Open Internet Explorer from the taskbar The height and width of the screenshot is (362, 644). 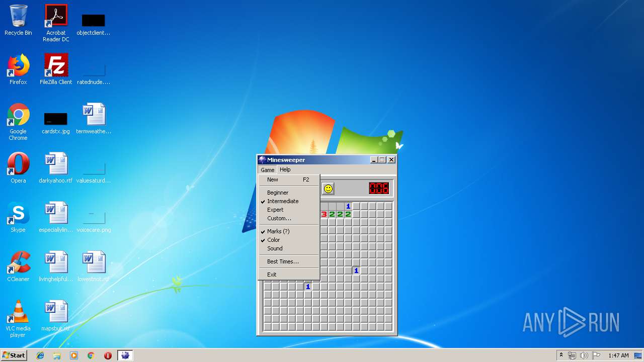tap(40, 355)
